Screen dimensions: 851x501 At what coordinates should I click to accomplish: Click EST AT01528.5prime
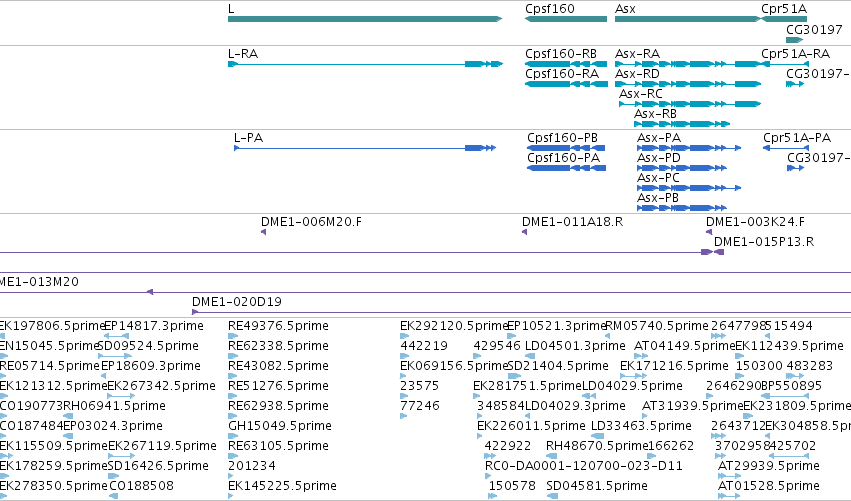[x=769, y=486]
